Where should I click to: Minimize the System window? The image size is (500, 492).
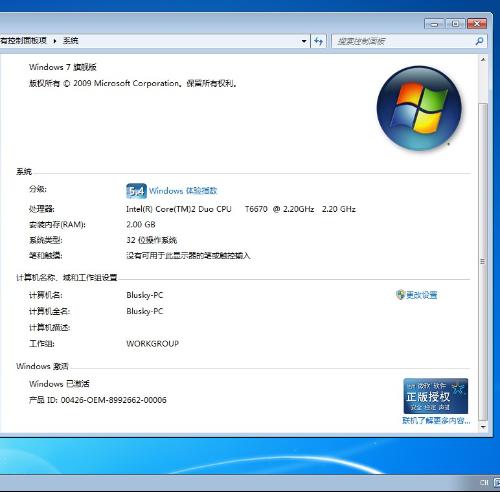coord(434,24)
